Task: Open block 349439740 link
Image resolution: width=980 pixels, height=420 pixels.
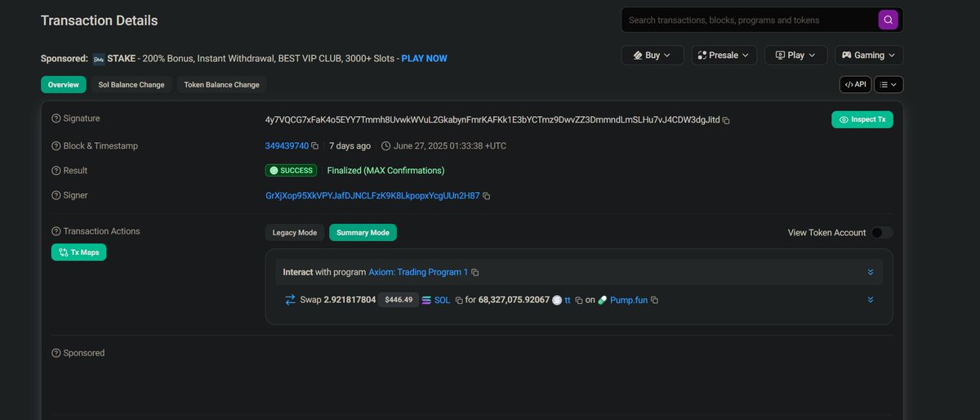Action: coord(287,146)
